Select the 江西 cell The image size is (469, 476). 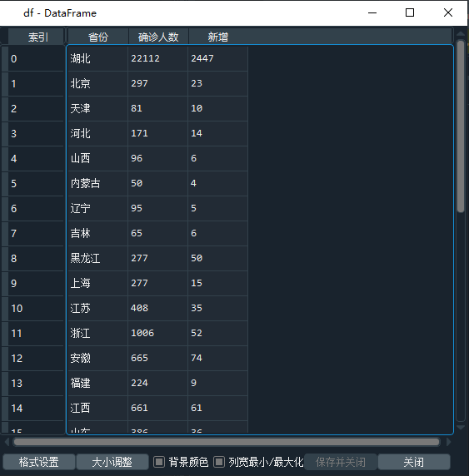pos(97,408)
